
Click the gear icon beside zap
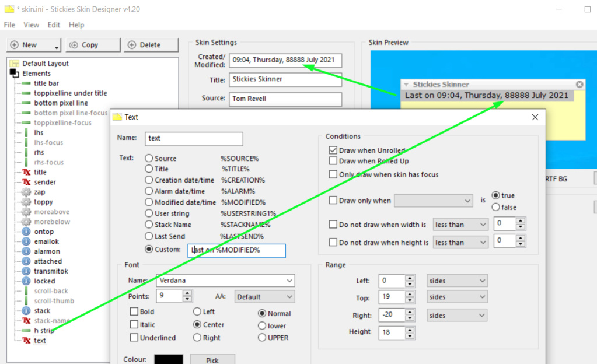click(26, 192)
